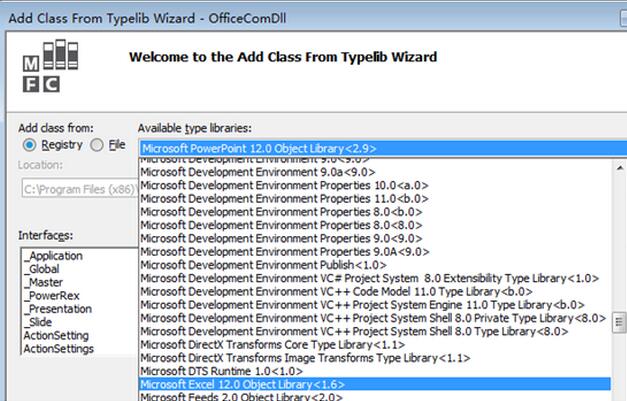
Task: Choose DirectX Transforms Core Type Library
Action: [x=375, y=344]
